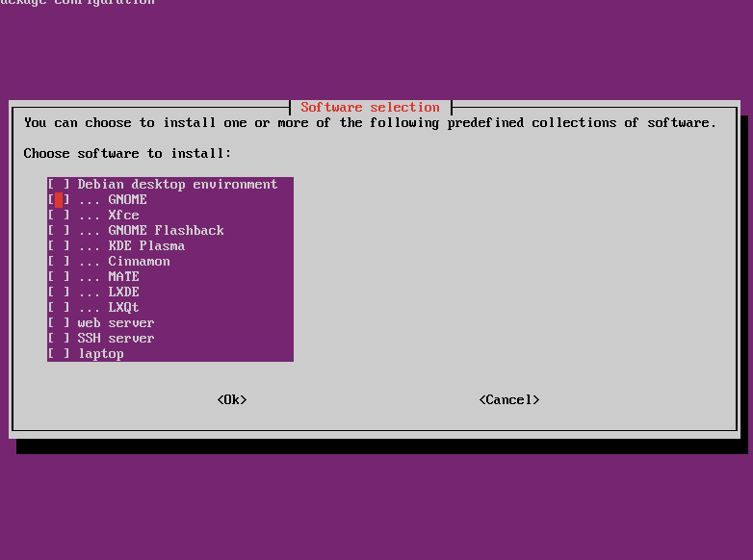Click the 'laptop' label
Image resolution: width=753 pixels, height=560 pixels.
point(101,354)
